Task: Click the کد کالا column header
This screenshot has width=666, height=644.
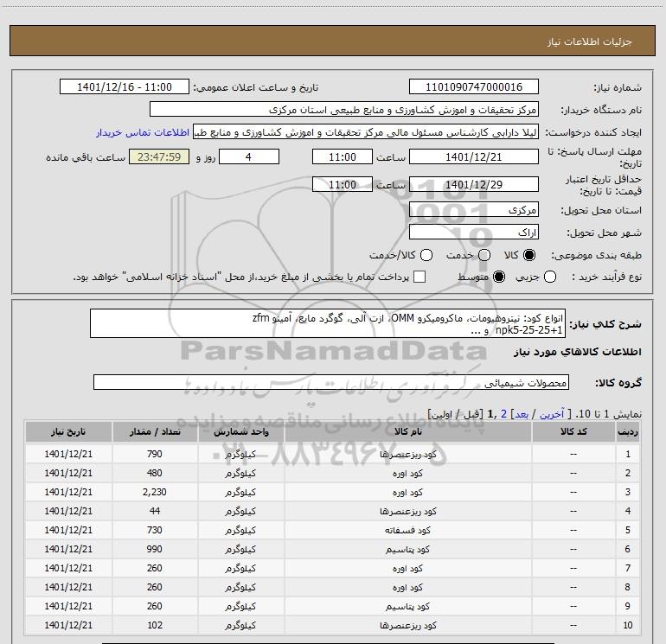Action: (573, 431)
